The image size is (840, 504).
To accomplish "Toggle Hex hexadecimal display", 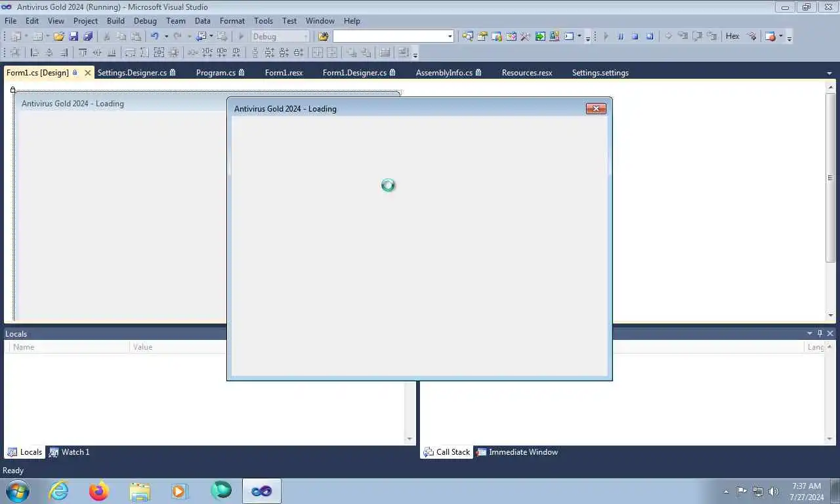I will 732,36.
